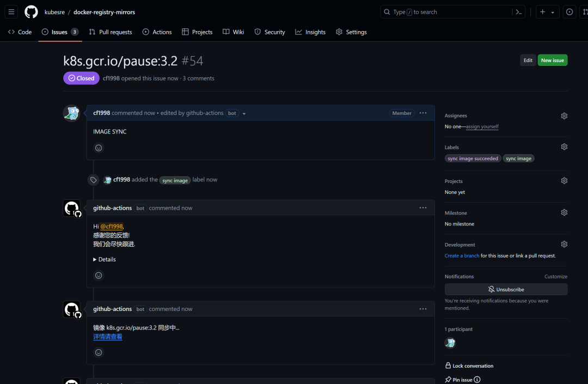Open the options menu on cf1998's comment
Screen dimensions: 588x384
423,113
